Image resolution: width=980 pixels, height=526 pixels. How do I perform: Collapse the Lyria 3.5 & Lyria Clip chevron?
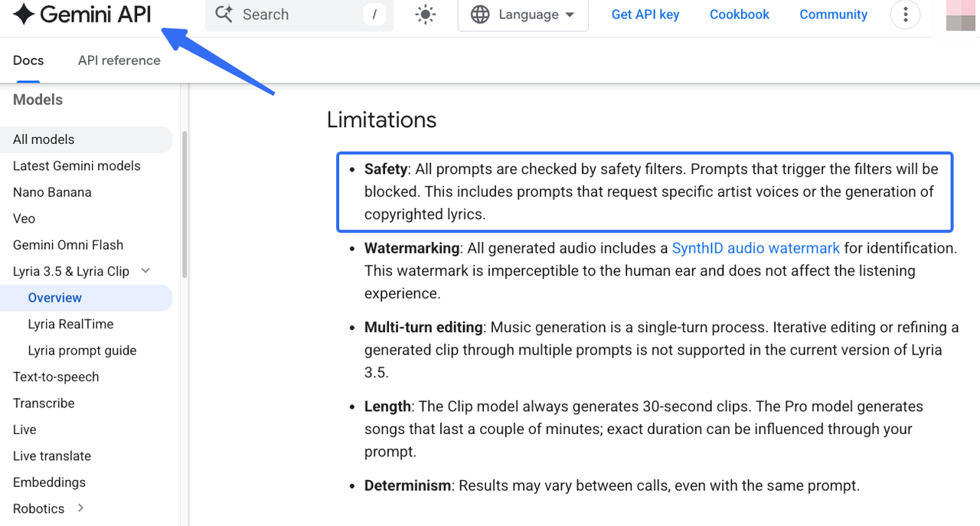pyautogui.click(x=146, y=271)
